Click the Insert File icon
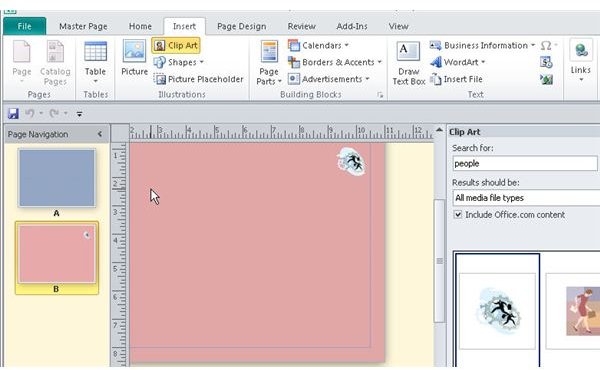Image resolution: width=600 pixels, height=370 pixels. [435, 79]
